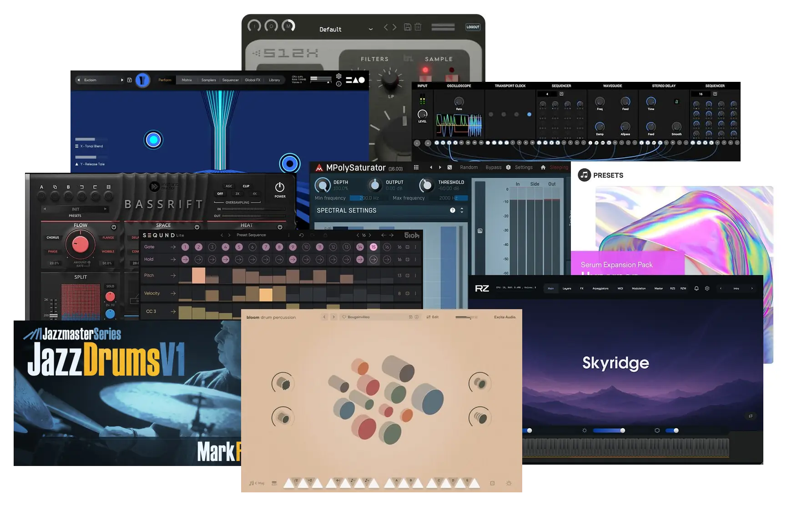The image size is (812, 506).
Task: Click the settings gear in blue synth header
Action: coord(338,76)
